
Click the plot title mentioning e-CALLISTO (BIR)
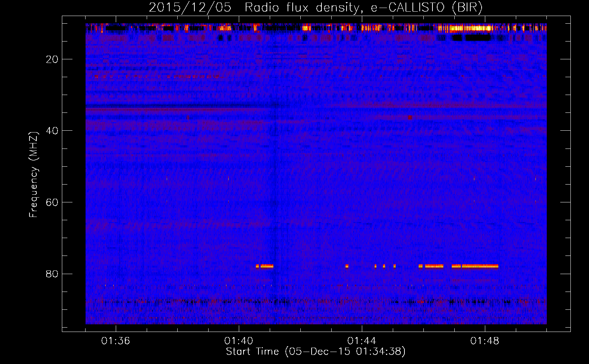coord(316,8)
